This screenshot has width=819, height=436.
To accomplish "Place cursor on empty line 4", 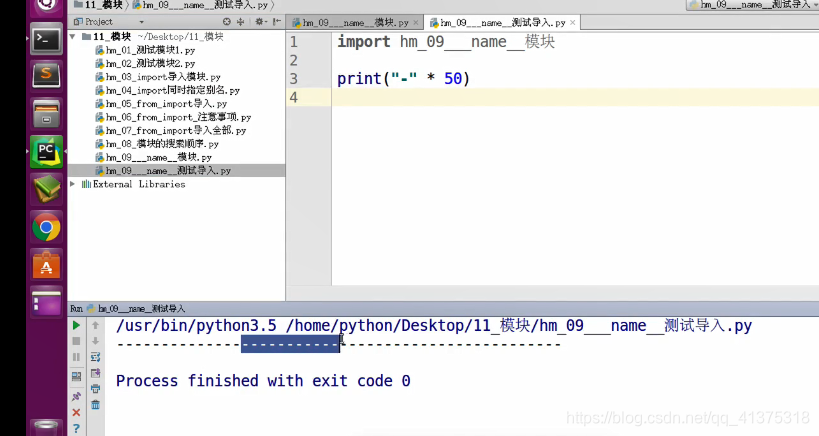I will click(x=575, y=97).
